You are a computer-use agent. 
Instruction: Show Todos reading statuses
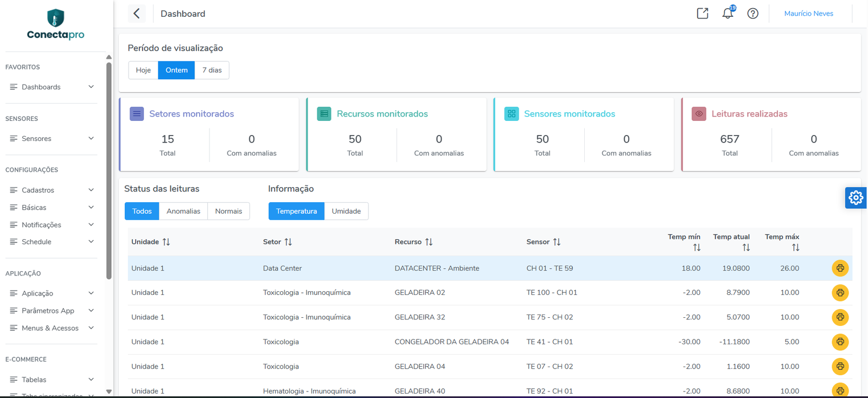142,211
